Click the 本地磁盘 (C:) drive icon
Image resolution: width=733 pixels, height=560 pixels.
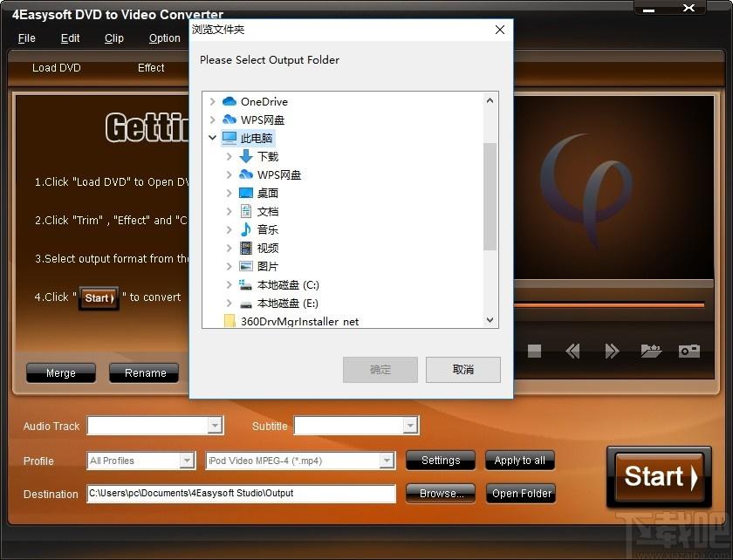click(246, 284)
